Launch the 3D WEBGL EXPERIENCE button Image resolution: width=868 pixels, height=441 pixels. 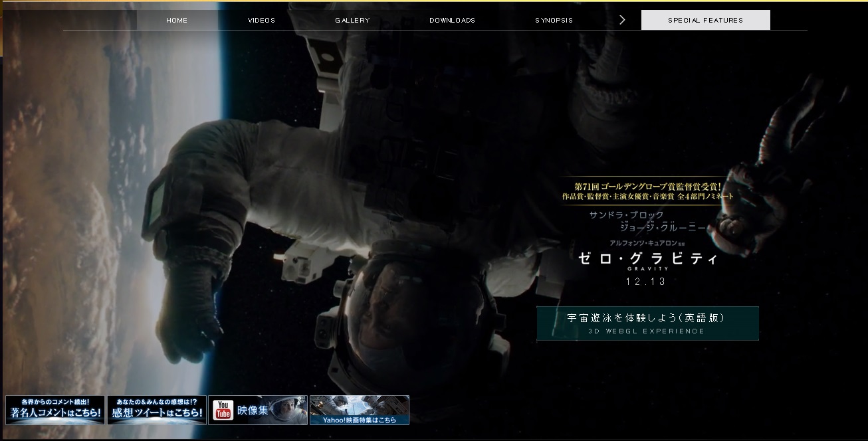pos(647,323)
